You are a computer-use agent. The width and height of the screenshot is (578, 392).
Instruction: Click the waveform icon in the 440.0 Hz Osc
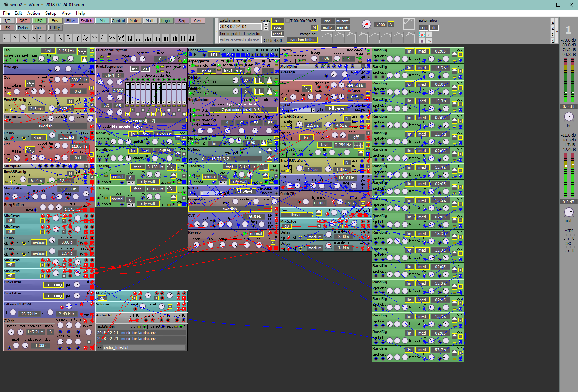click(307, 89)
